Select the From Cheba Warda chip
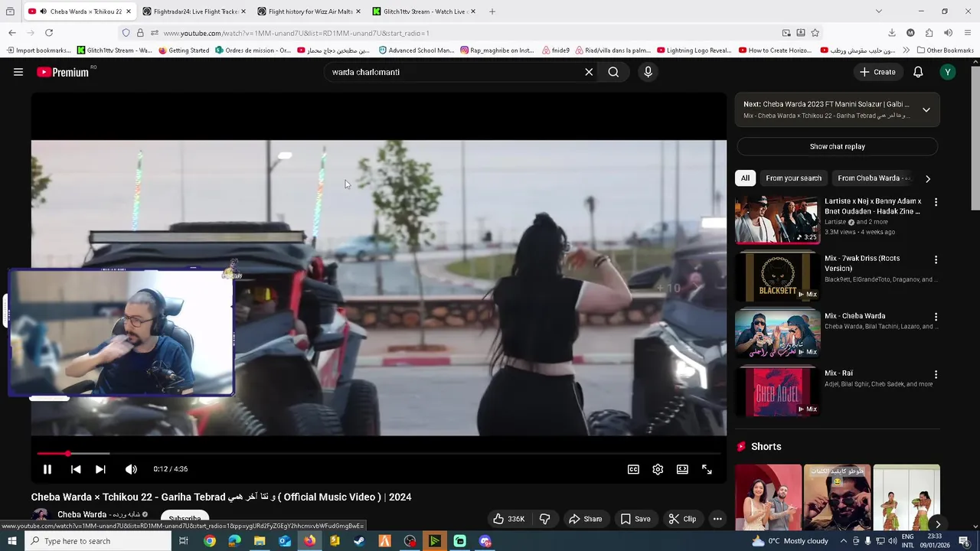This screenshot has height=551, width=980. pyautogui.click(x=873, y=178)
